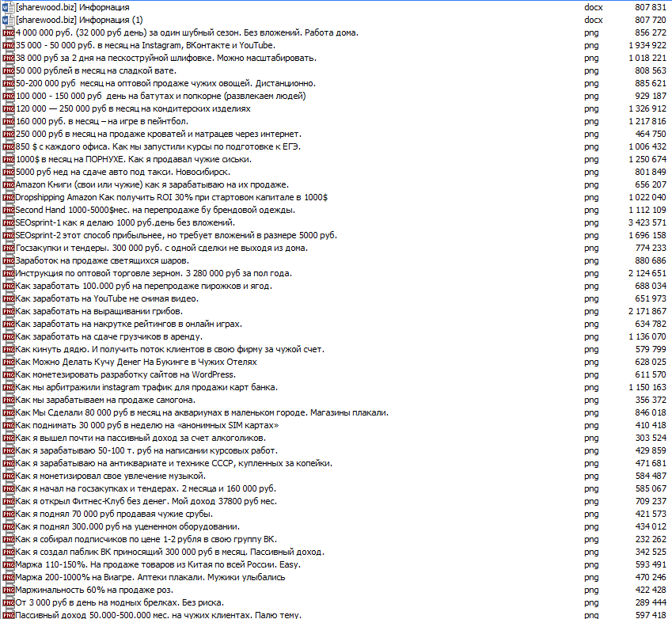
Task: Click PNG icon beside 'Как заработать на выращивании грибов'
Action: click(x=8, y=311)
